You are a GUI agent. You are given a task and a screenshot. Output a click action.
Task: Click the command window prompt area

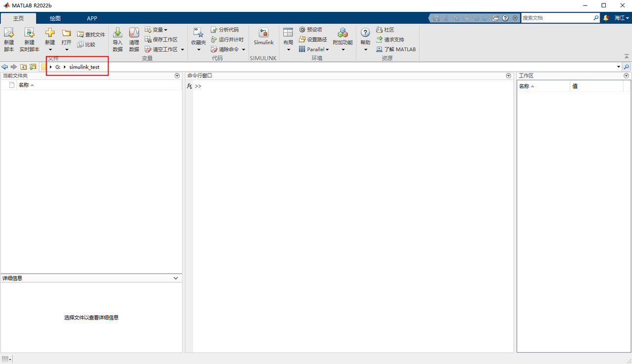(353, 217)
